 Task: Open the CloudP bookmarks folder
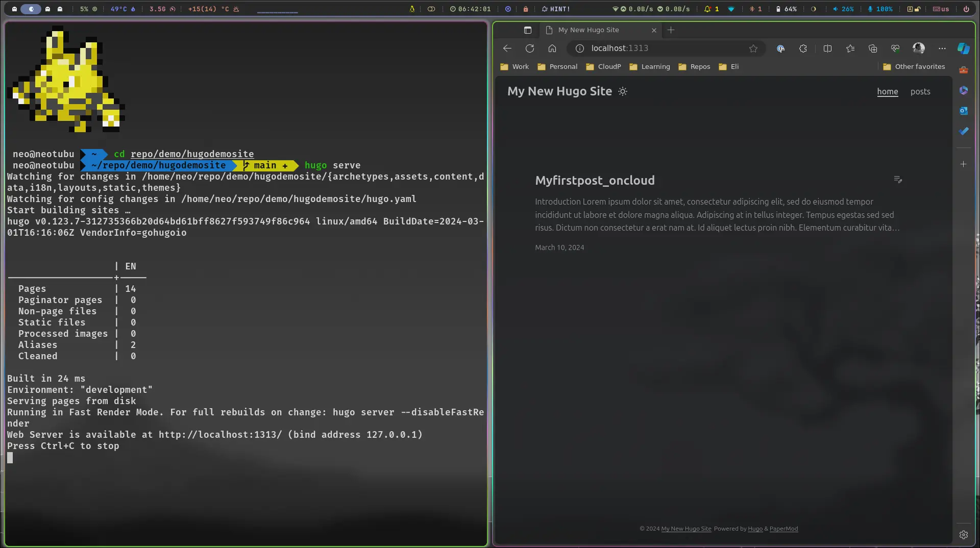pyautogui.click(x=603, y=67)
